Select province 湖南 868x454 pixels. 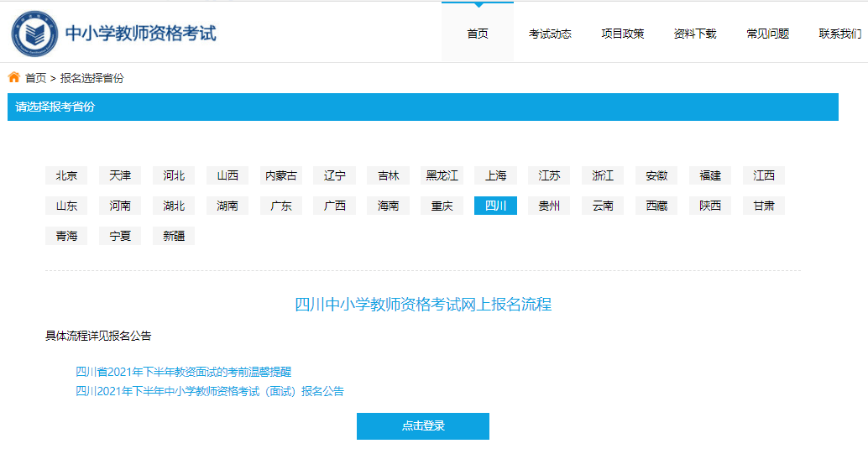pyautogui.click(x=227, y=206)
